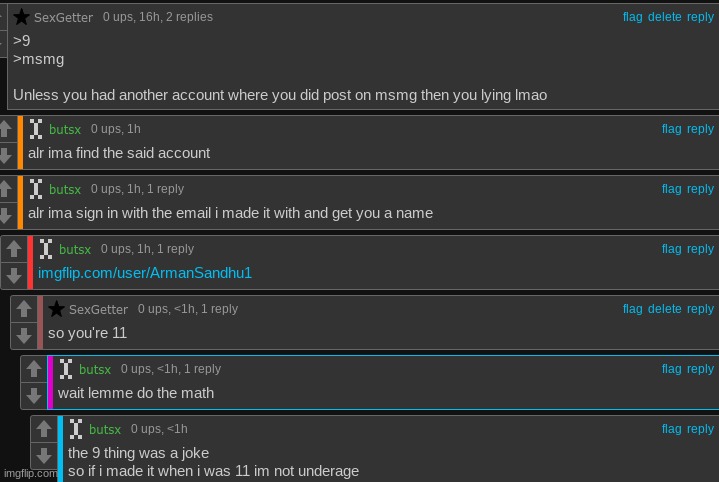This screenshot has height=482, width=719.
Task: Downvote the 'alr ima find the said account' comment
Action: (6, 156)
